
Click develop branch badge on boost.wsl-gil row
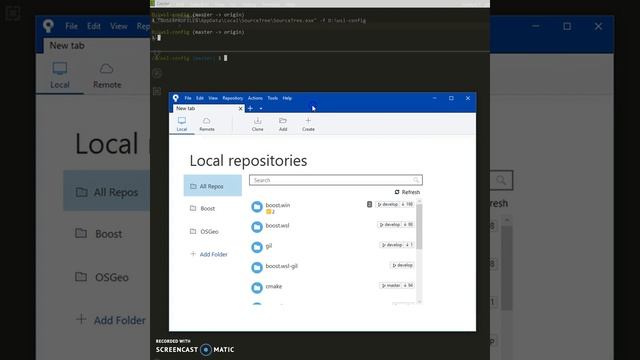pos(402,265)
